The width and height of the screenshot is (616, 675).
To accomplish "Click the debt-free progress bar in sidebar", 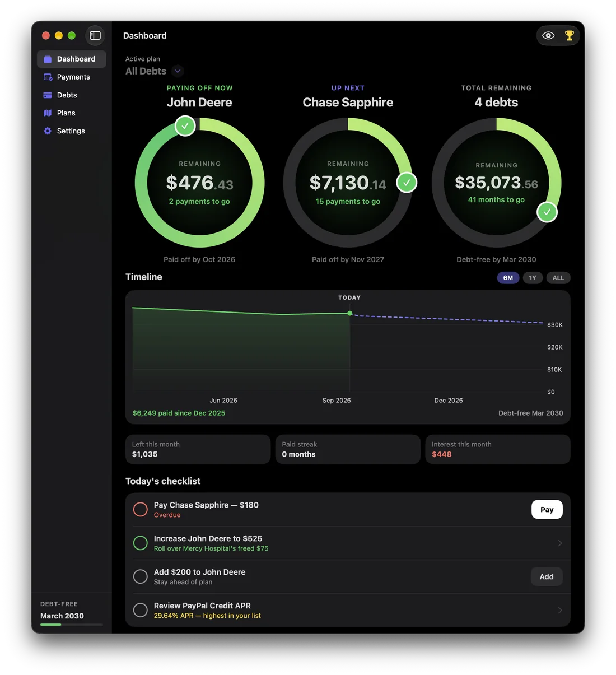I will pos(72,624).
